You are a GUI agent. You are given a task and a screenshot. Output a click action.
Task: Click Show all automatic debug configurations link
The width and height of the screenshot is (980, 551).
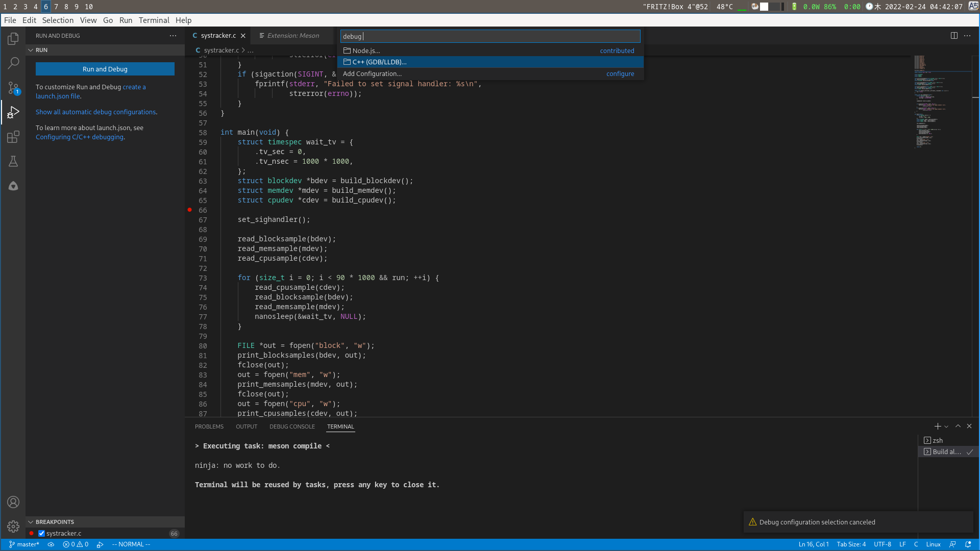95,112
